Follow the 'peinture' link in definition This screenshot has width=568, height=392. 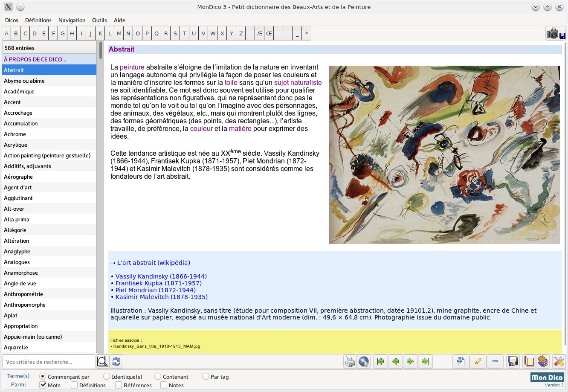pos(132,67)
